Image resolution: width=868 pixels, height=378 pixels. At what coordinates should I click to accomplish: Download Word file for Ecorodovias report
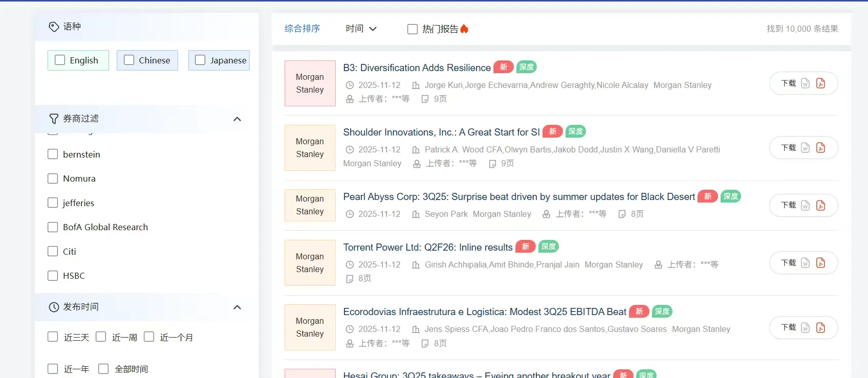coord(805,327)
